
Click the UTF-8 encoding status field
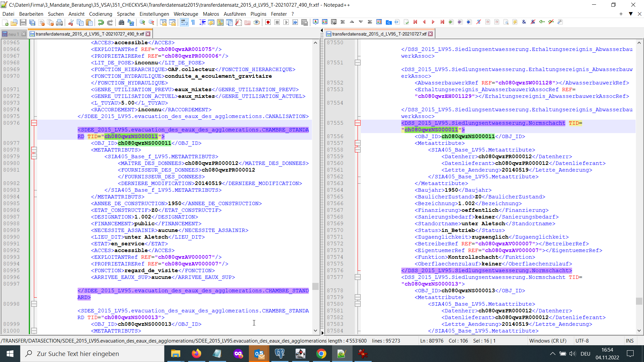pyautogui.click(x=582, y=341)
